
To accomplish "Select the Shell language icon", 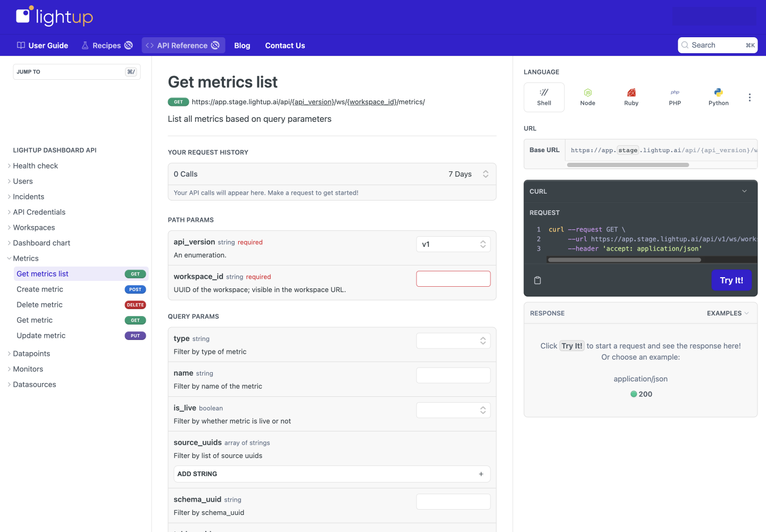I will point(544,92).
